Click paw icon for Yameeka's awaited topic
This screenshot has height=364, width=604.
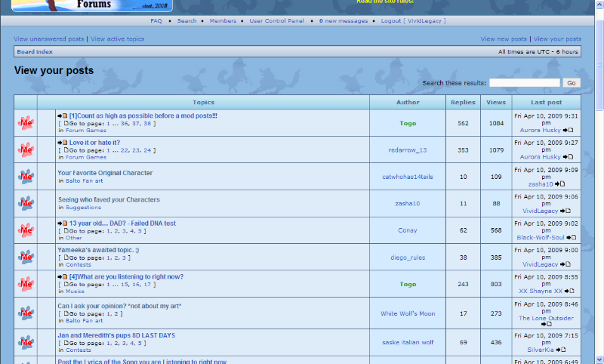pos(26,257)
